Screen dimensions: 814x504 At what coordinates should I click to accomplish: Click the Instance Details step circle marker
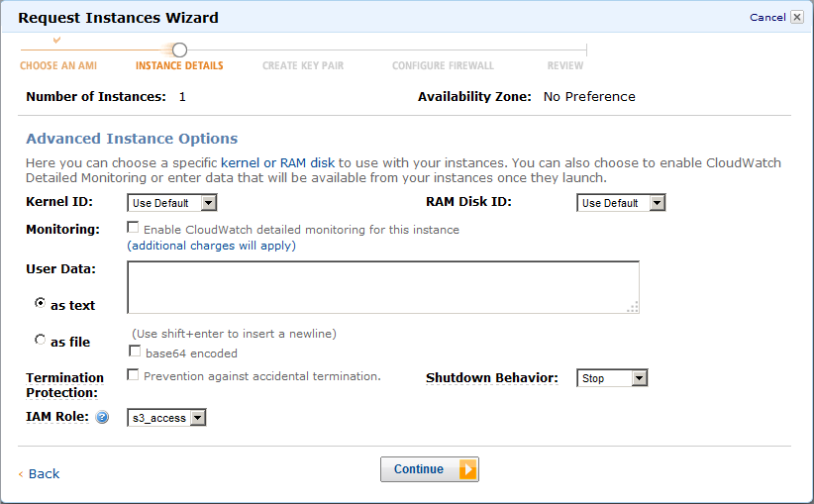click(x=179, y=50)
